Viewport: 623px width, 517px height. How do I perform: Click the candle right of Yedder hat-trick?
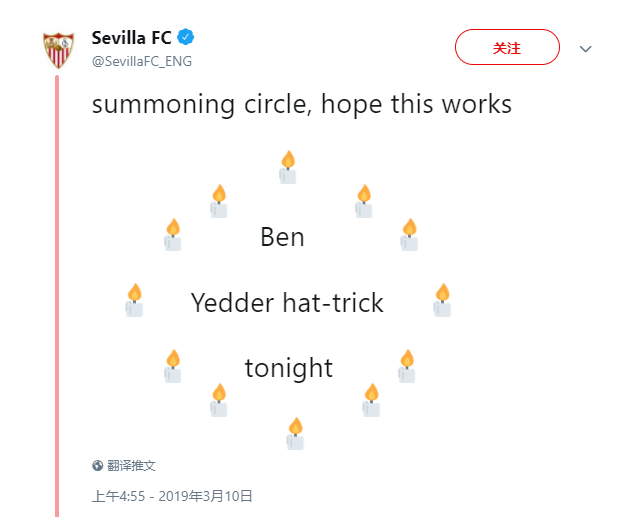tap(442, 300)
